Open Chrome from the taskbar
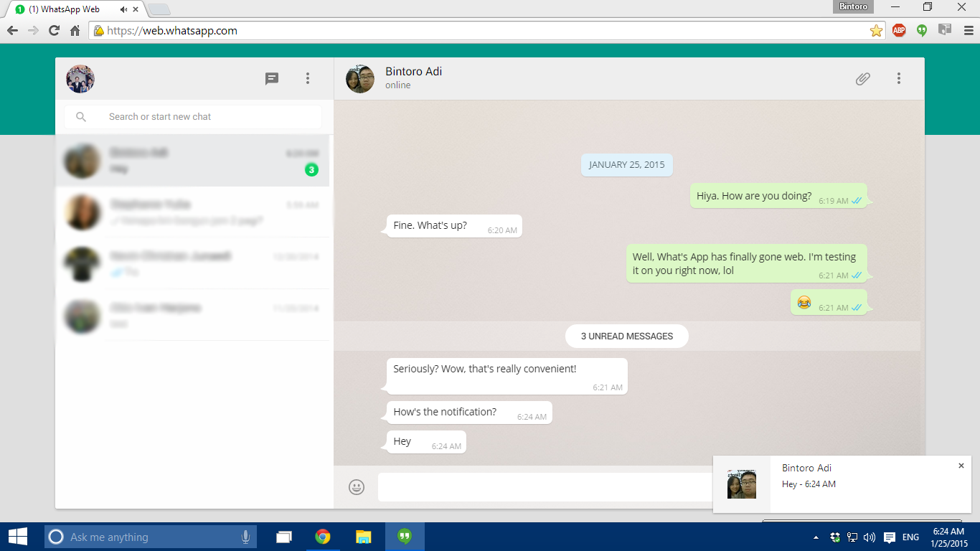This screenshot has height=551, width=980. (323, 537)
